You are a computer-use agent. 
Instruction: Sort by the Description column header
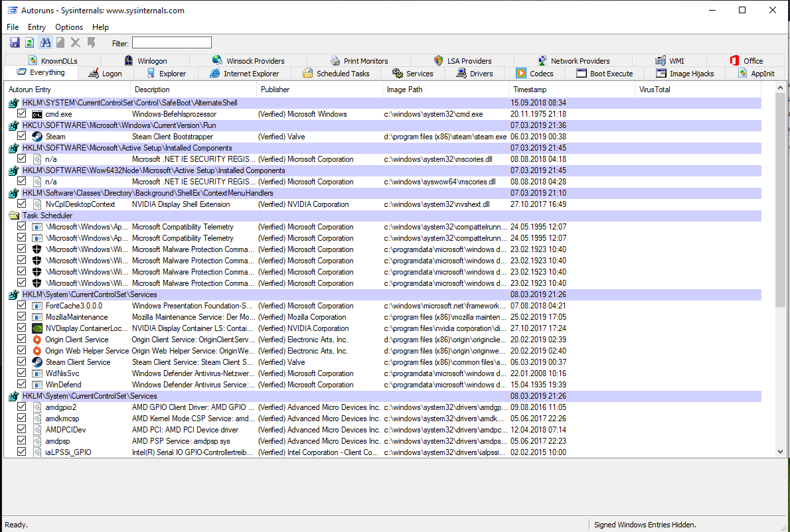194,90
